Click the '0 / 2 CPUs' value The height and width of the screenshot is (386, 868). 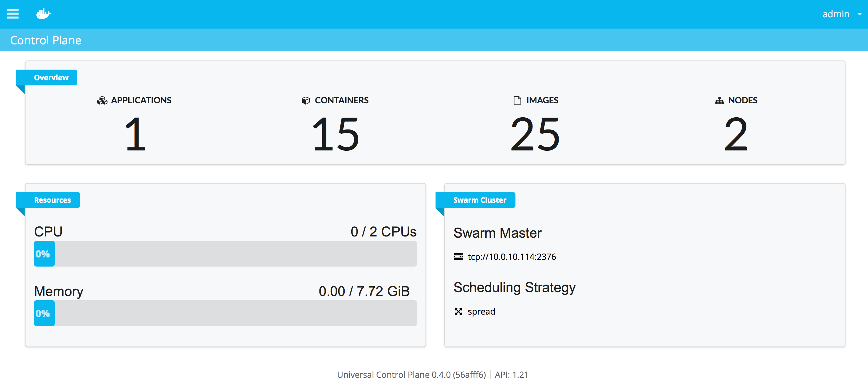tap(384, 232)
